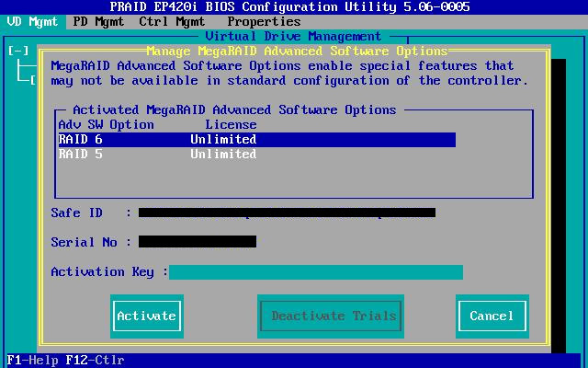Click the Activated MegaRAID Advanced Software Options heading

pyautogui.click(x=234, y=110)
